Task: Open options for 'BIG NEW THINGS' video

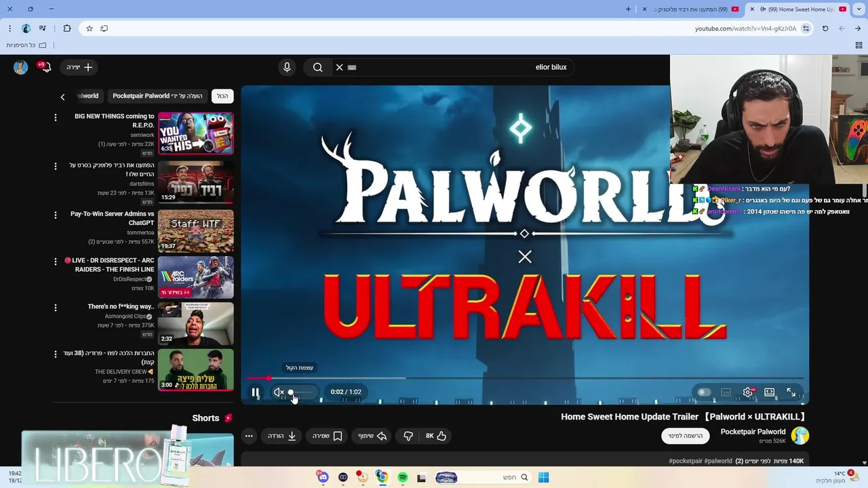Action: coord(56,117)
